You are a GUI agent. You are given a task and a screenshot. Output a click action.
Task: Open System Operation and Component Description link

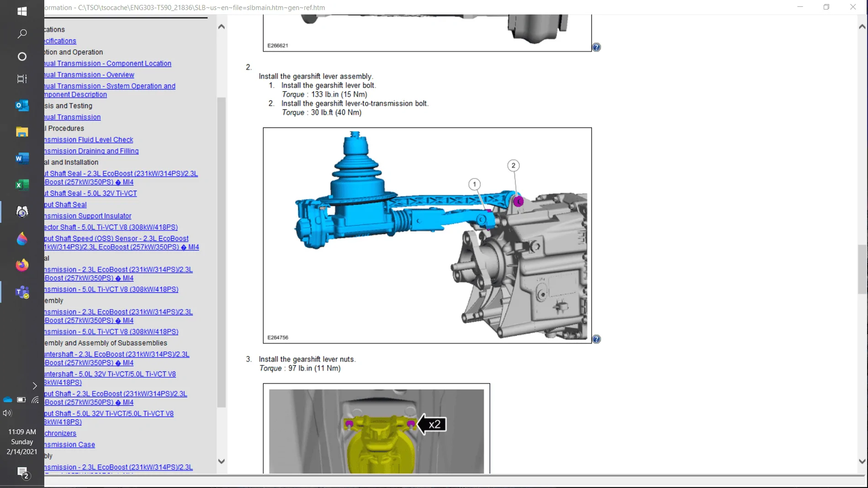[x=110, y=90]
